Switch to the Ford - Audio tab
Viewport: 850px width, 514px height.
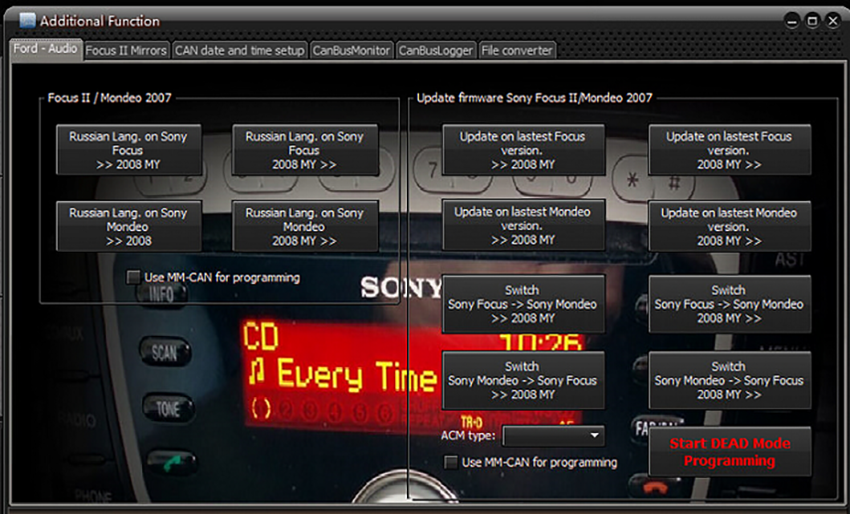46,49
